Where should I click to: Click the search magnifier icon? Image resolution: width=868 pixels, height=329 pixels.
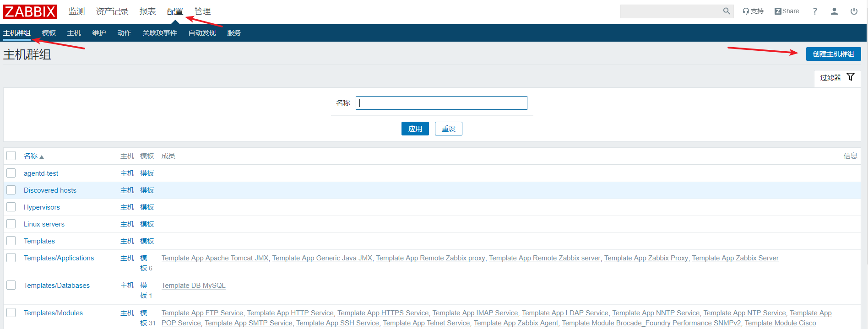(x=727, y=11)
